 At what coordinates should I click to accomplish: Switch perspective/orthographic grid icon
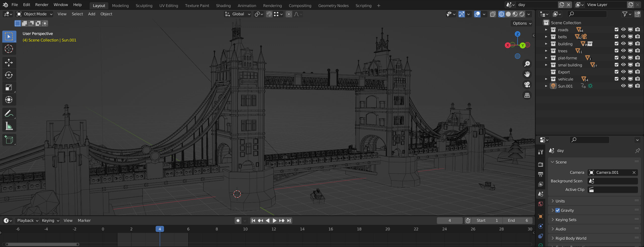pyautogui.click(x=527, y=95)
